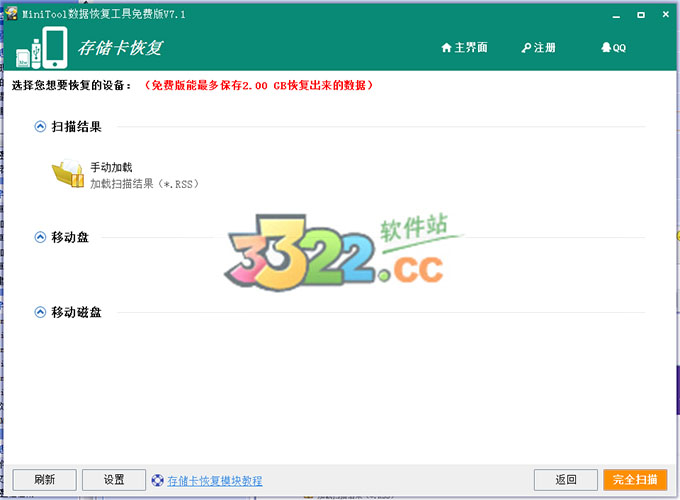
Task: Click the storage card and phone devices icon
Action: click(x=42, y=47)
